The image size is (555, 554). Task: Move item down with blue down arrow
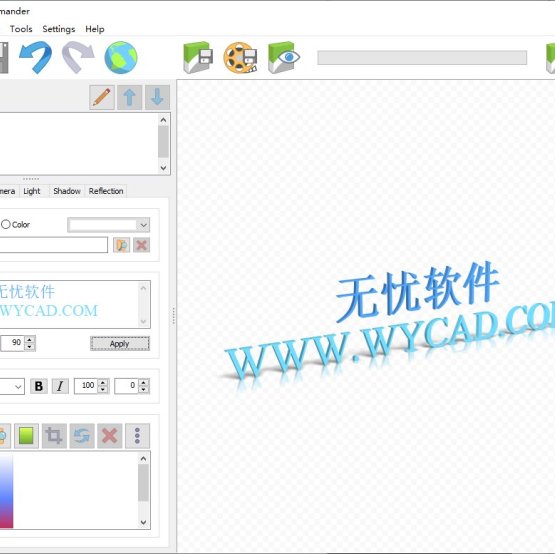click(157, 97)
